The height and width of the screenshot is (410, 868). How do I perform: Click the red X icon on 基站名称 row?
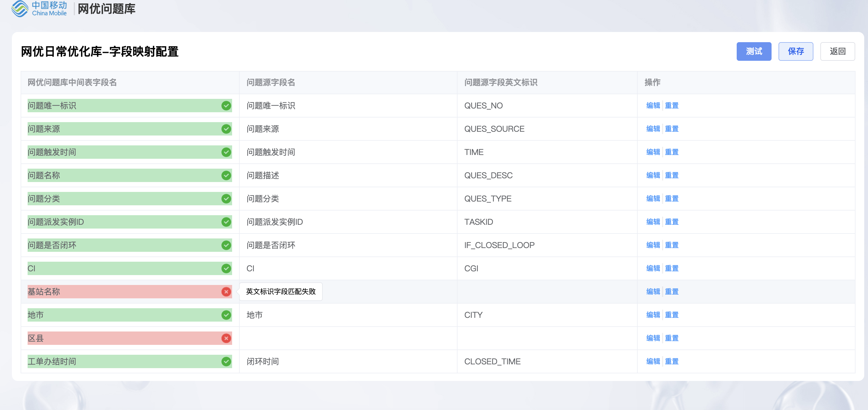click(226, 291)
